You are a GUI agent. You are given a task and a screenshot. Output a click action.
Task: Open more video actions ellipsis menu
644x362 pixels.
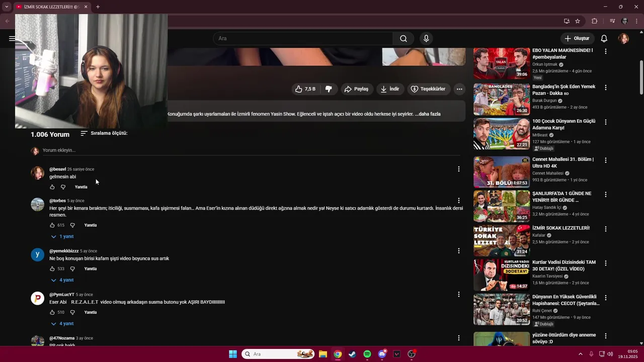(x=459, y=89)
